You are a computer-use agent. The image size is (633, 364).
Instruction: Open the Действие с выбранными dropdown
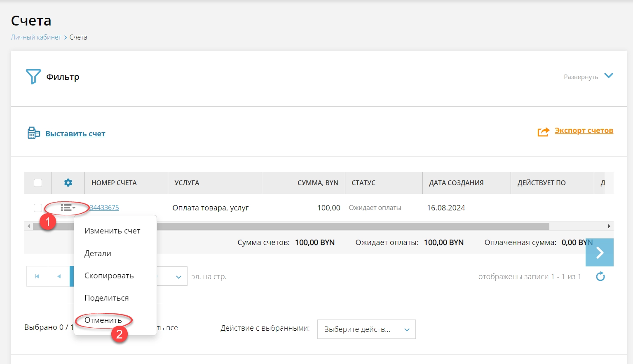366,329
